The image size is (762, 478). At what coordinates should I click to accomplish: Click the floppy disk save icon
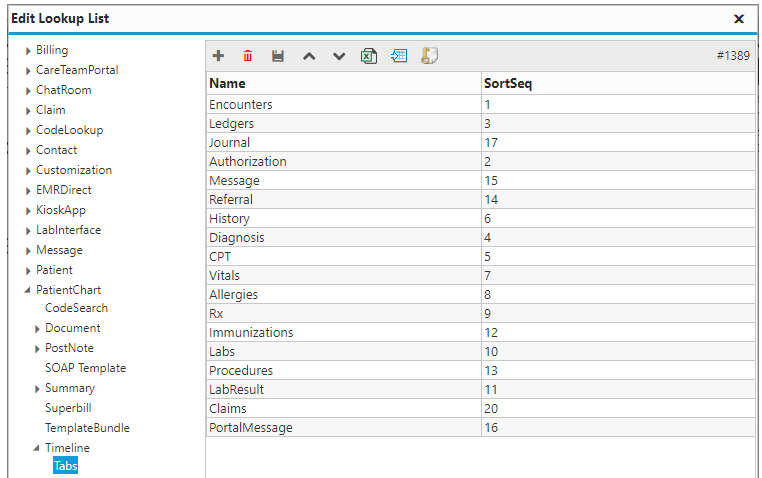[278, 56]
